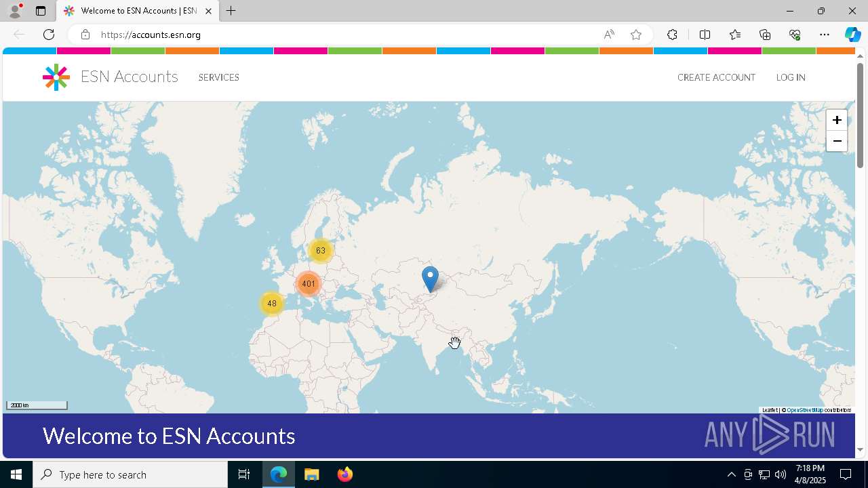Open the Leaflet attribution link
Viewport: 868px width, 488px height.
pos(770,410)
